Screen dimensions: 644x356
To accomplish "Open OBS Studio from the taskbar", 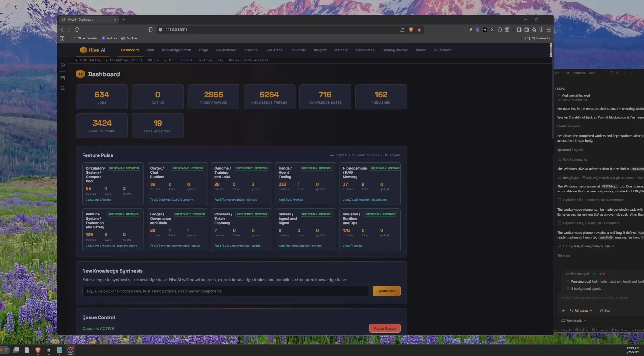I will click(x=71, y=350).
